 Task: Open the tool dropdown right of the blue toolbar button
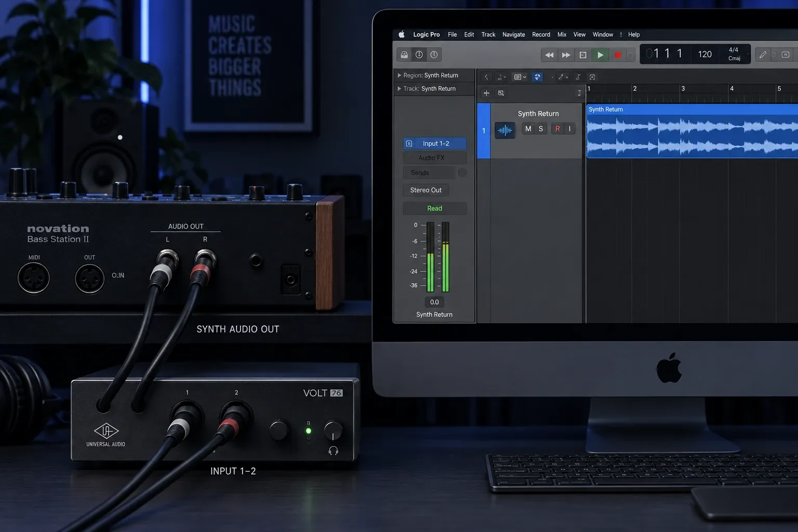(x=563, y=77)
